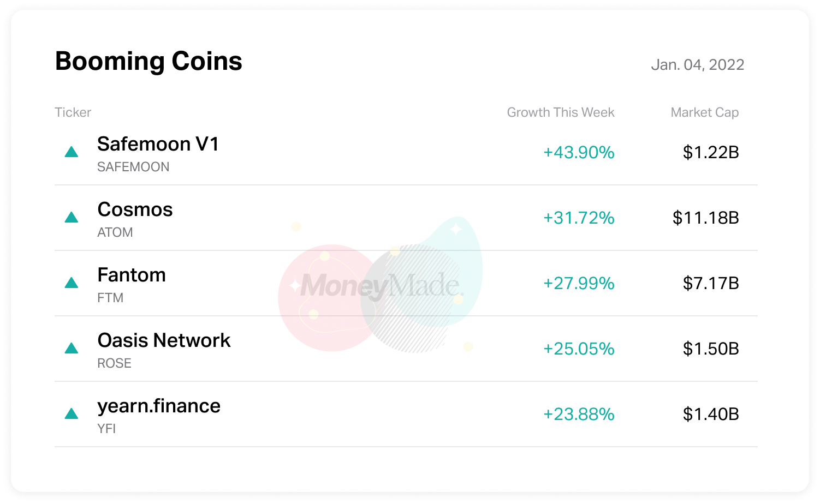Click the MoneyMade watermark logo
Image resolution: width=820 pixels, height=504 pixels.
click(381, 286)
